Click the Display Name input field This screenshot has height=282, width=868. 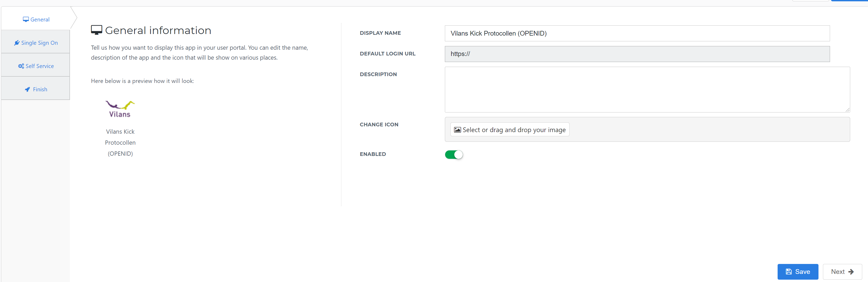(637, 33)
